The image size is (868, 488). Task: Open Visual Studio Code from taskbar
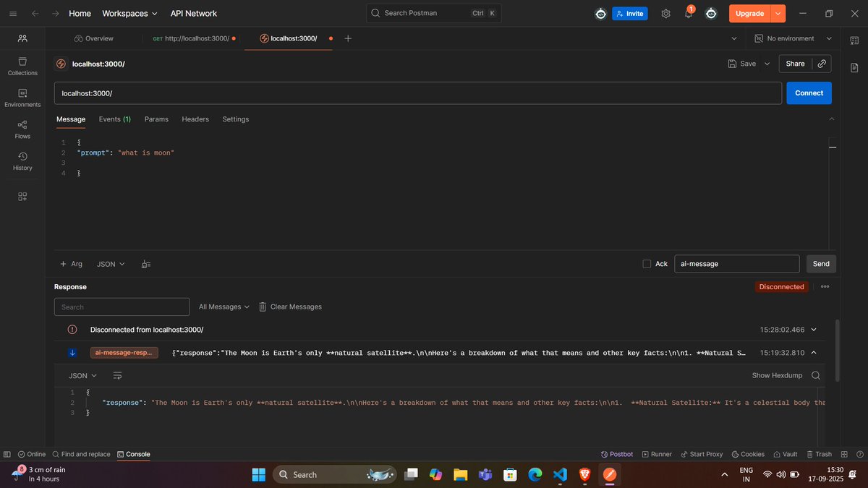coord(559,474)
